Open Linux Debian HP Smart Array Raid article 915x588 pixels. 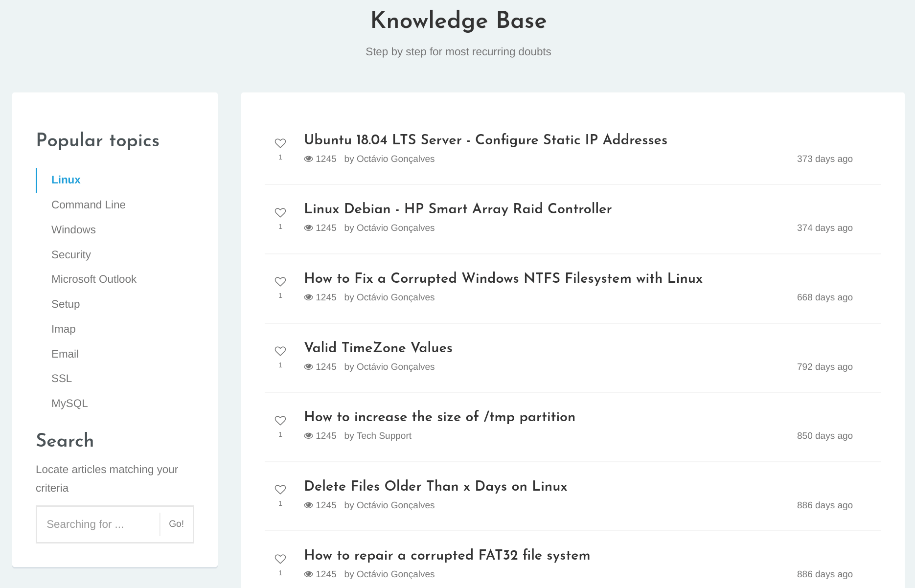[458, 209]
